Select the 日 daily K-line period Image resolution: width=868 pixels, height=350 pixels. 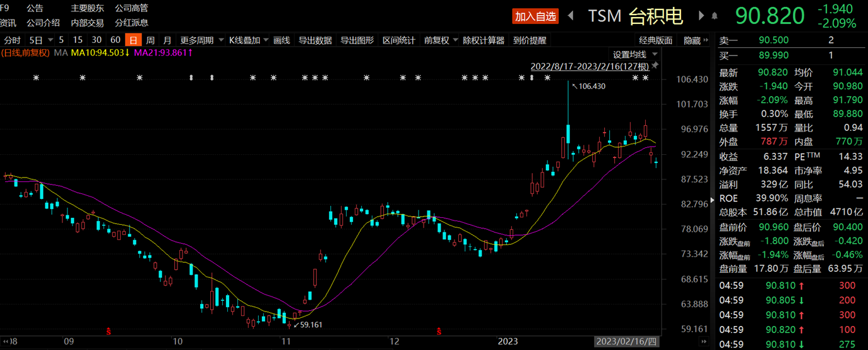click(x=133, y=40)
